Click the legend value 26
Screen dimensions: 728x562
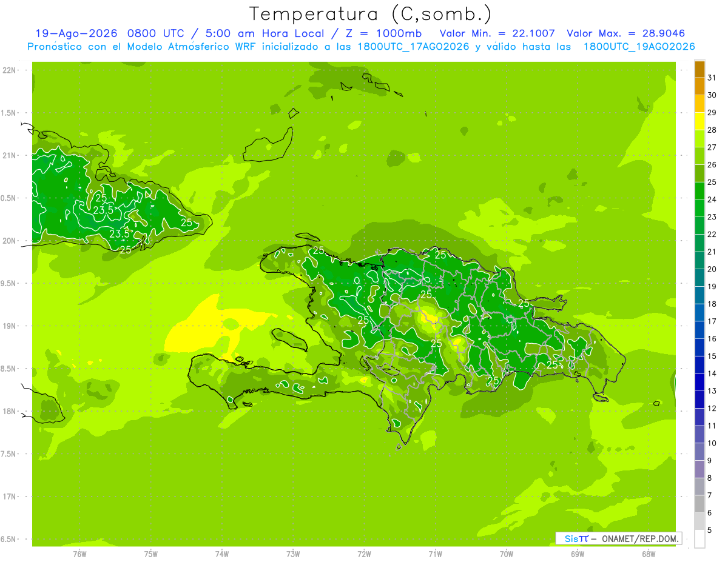(712, 164)
